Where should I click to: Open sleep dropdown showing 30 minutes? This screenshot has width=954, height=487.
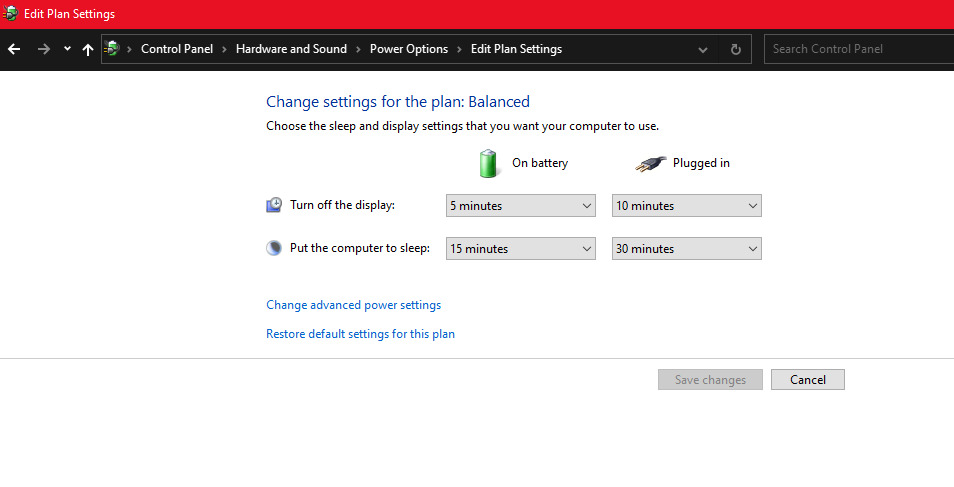[686, 248]
